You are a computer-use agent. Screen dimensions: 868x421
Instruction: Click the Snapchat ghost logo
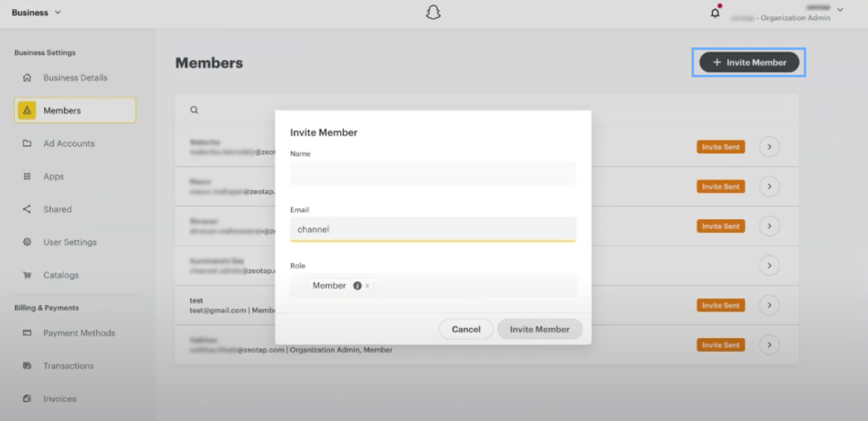tap(433, 12)
